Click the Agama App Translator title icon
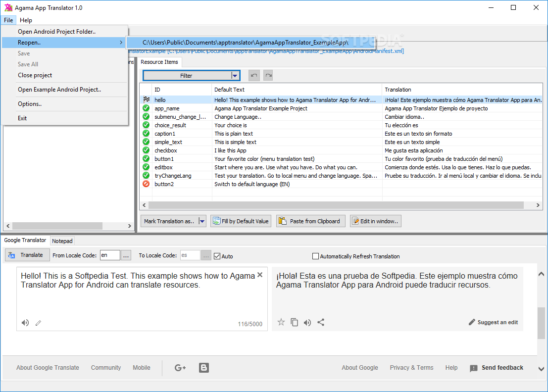 coord(8,8)
